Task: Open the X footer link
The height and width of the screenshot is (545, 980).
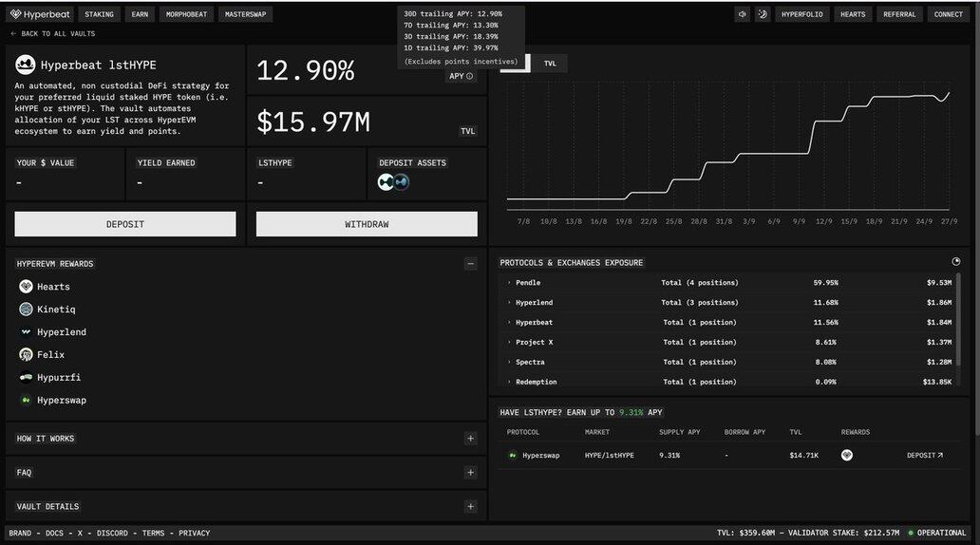Action: [x=80, y=533]
